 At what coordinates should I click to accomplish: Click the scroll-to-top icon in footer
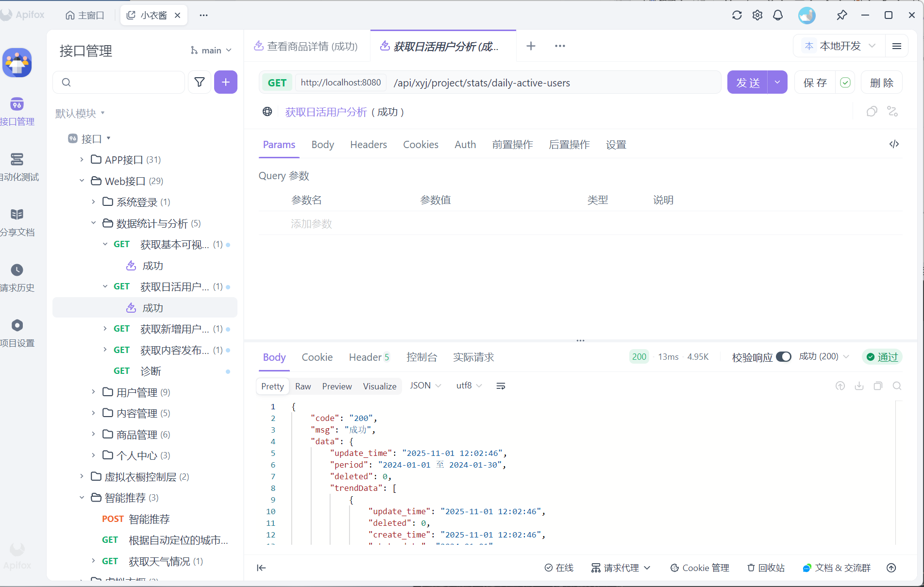891,568
